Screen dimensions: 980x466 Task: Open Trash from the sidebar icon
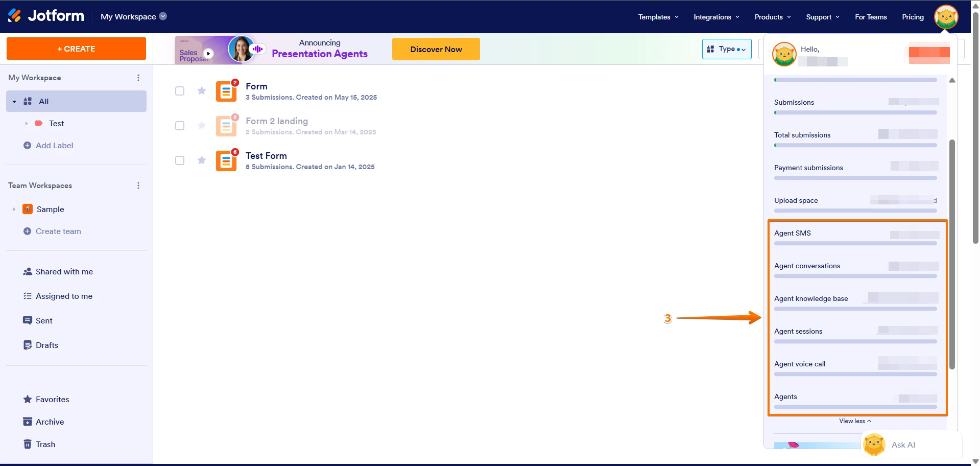28,444
